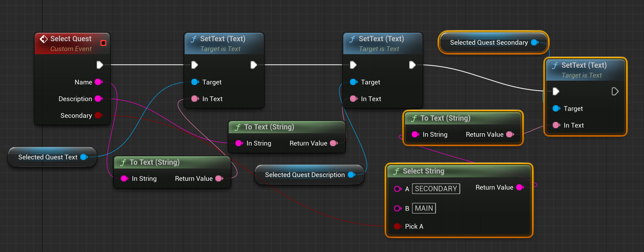Click the B string pin on Select String
This screenshot has height=252, width=644.
398,208
